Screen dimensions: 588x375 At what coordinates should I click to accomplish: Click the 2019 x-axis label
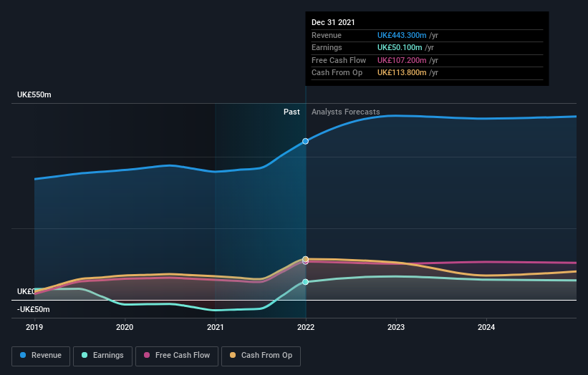click(34, 327)
